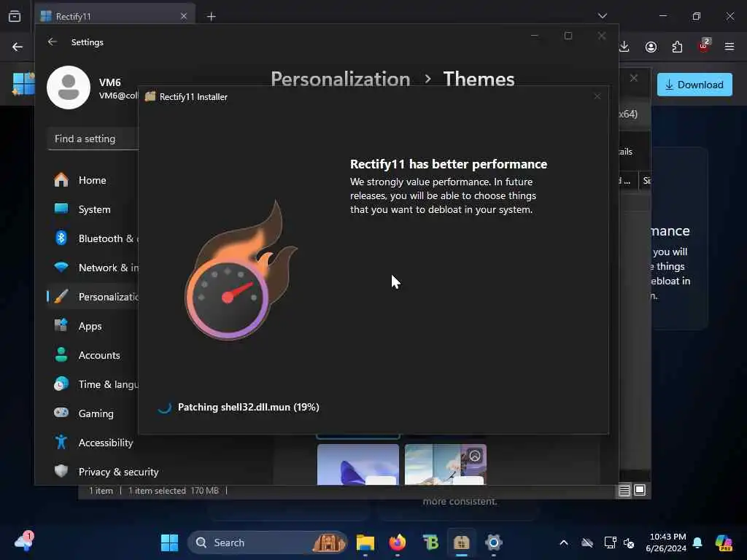The image size is (747, 560).
Task: Open Copilot preview icon on taskbar
Action: (723, 542)
